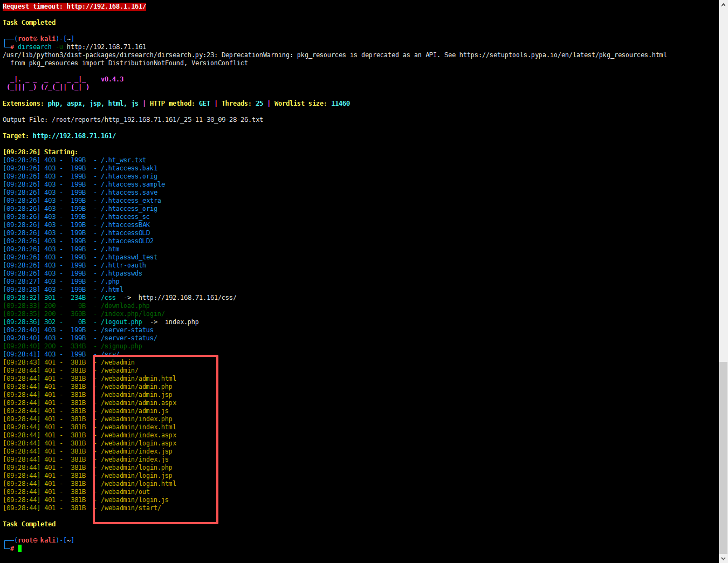Click the dirsearch v0.4.3 version text
The height and width of the screenshot is (563, 728).
point(112,79)
